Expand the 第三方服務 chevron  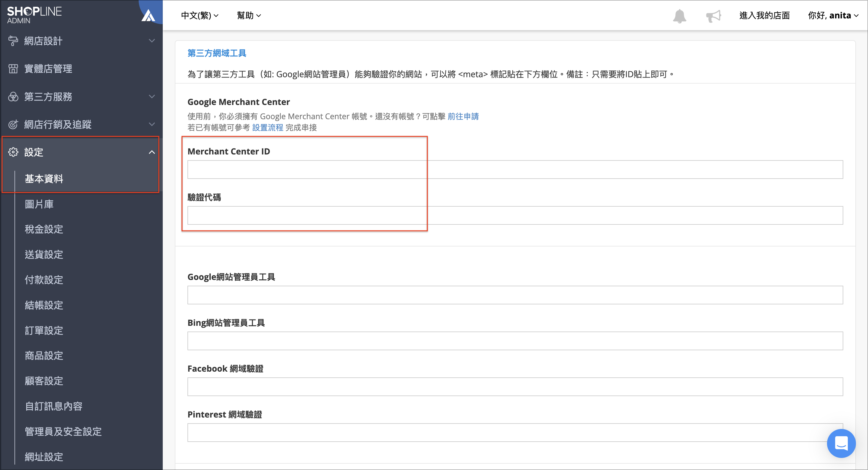click(x=152, y=97)
